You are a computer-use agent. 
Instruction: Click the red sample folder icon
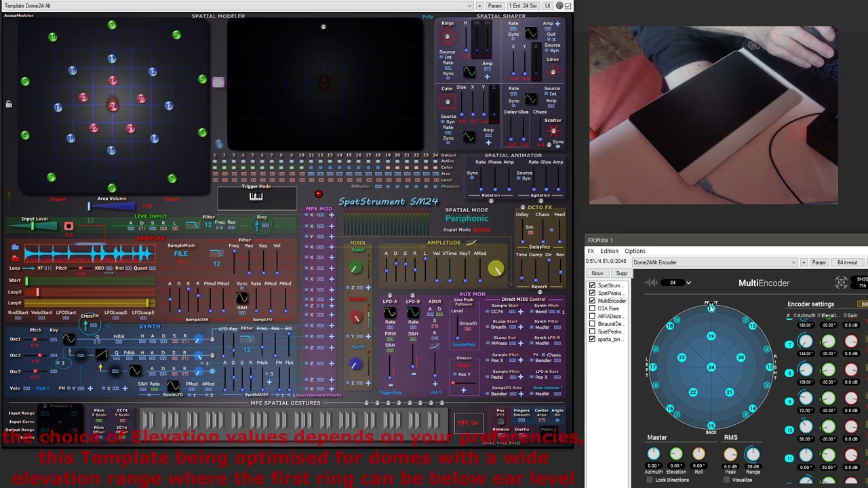point(15,258)
